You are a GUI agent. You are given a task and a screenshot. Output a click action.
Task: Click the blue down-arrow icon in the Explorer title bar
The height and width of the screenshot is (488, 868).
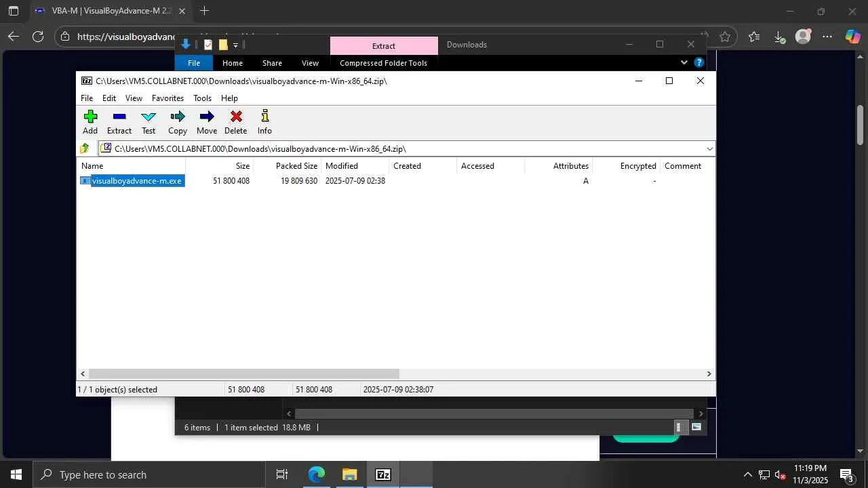point(186,45)
